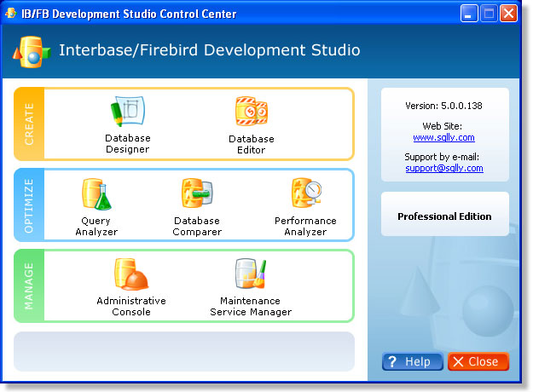Screen dimensions: 533x392
Task: Visit the www.sqlly.com website link
Action: coord(443,137)
